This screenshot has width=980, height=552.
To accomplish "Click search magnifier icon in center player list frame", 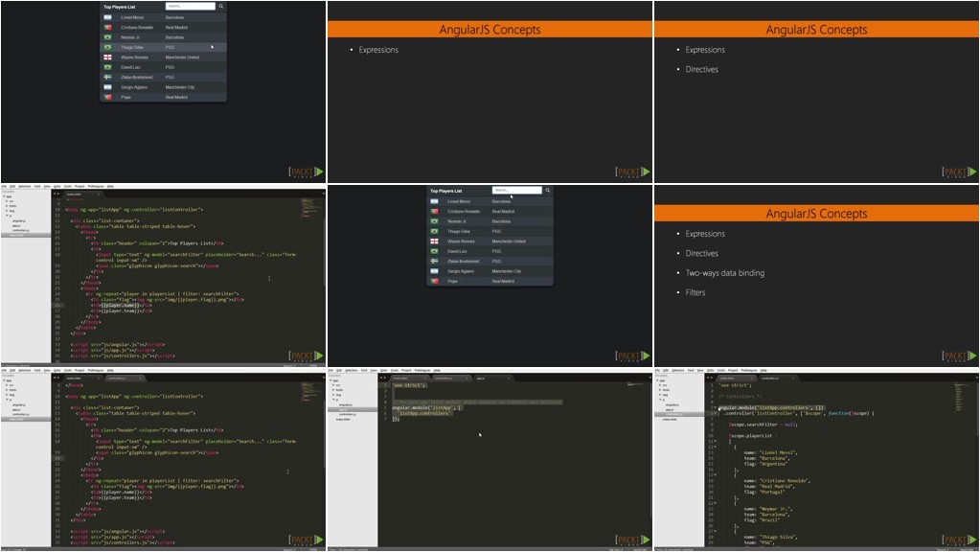I will [x=548, y=190].
